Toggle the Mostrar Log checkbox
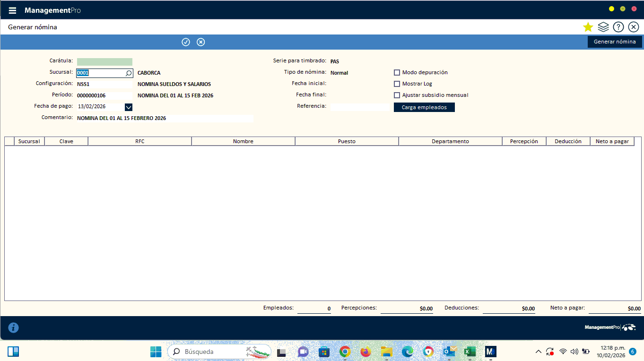 tap(397, 84)
